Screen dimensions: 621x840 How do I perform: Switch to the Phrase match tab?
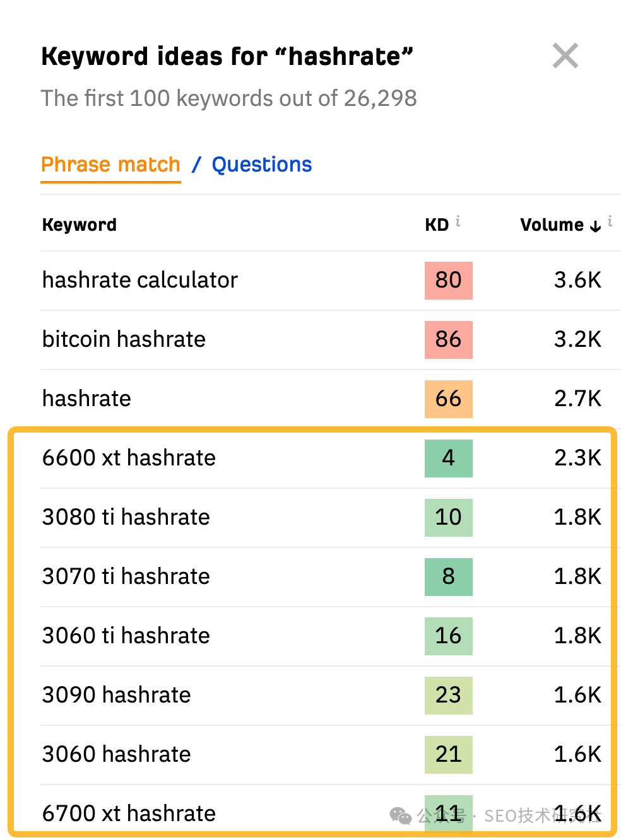point(111,165)
